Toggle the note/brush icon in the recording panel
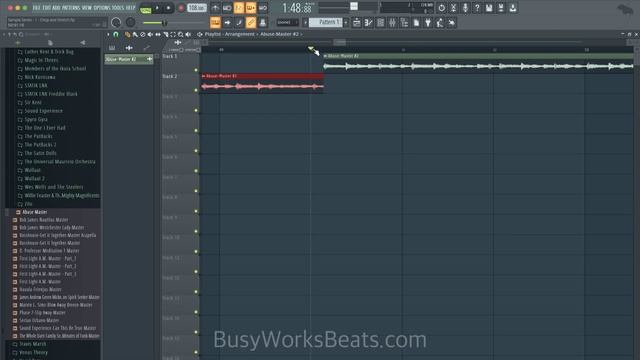Screen dimensions: 640x360 239,22
